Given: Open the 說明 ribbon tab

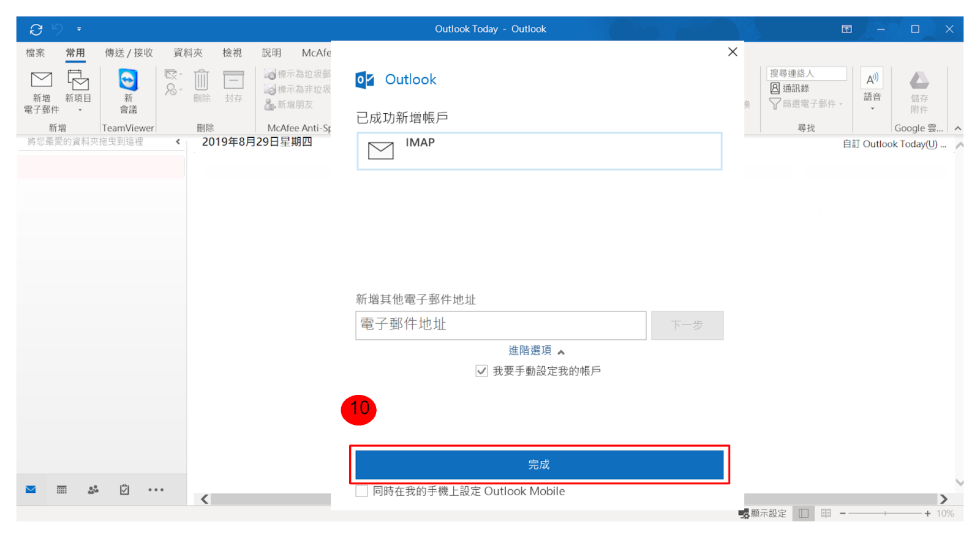Looking at the screenshot, I should tap(271, 53).
